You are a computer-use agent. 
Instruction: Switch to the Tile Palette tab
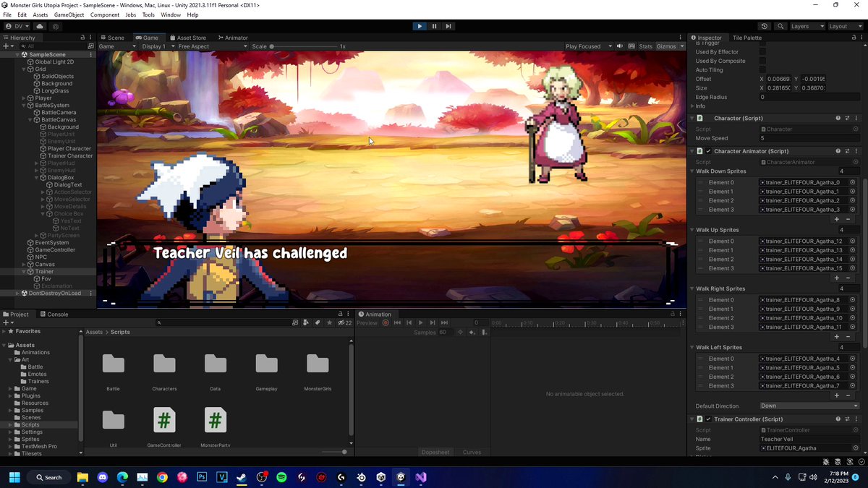click(x=747, y=38)
